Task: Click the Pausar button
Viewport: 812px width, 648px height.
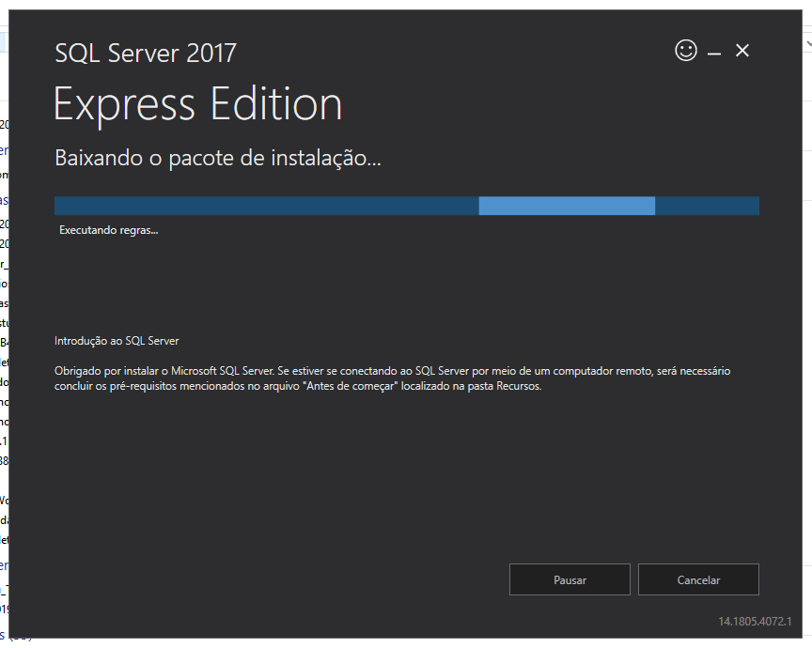Action: pyautogui.click(x=570, y=579)
